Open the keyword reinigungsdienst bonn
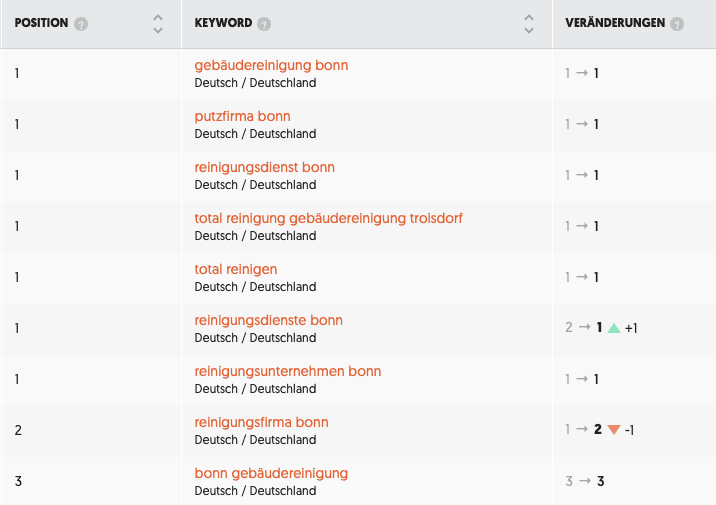Screen dimensions: 716x505 click(x=264, y=168)
